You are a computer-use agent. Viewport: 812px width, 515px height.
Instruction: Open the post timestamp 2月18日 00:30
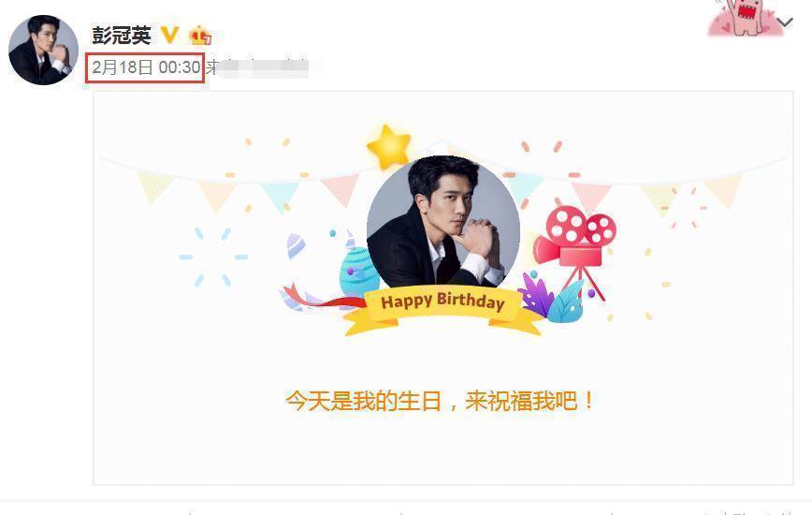(x=146, y=67)
